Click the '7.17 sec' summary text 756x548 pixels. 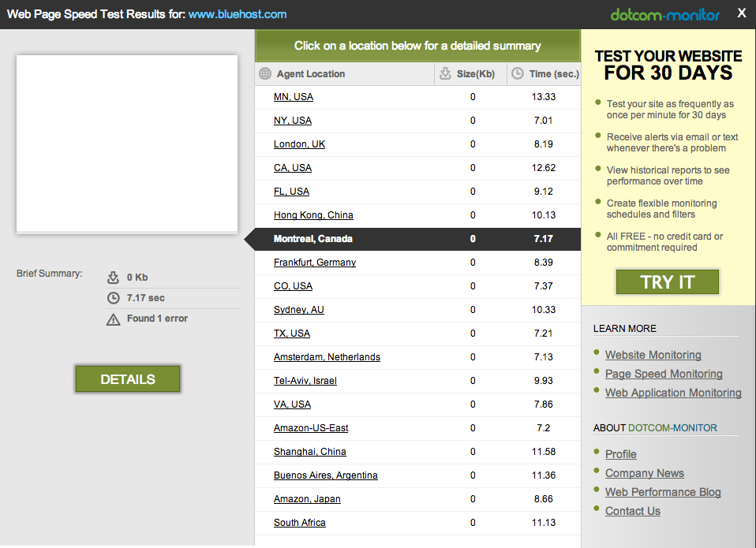tap(146, 298)
